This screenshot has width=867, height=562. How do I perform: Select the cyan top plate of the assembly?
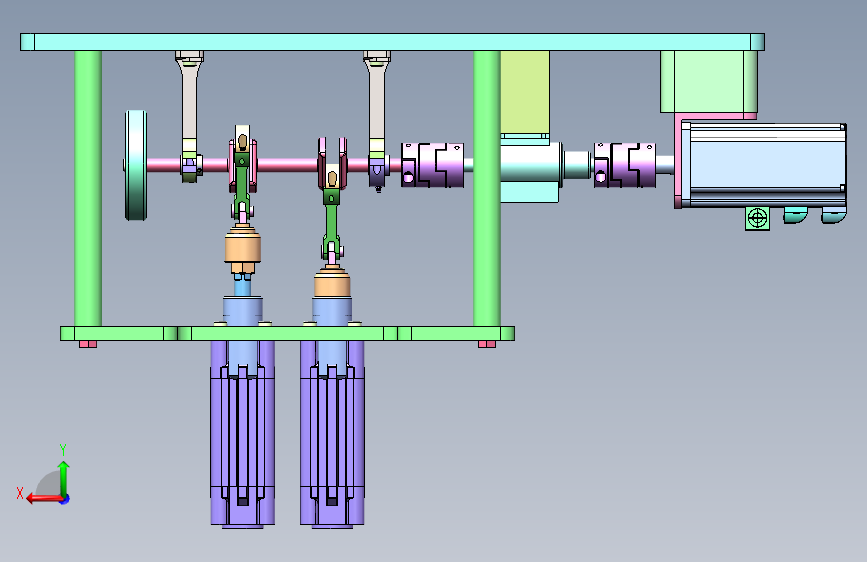(x=392, y=42)
